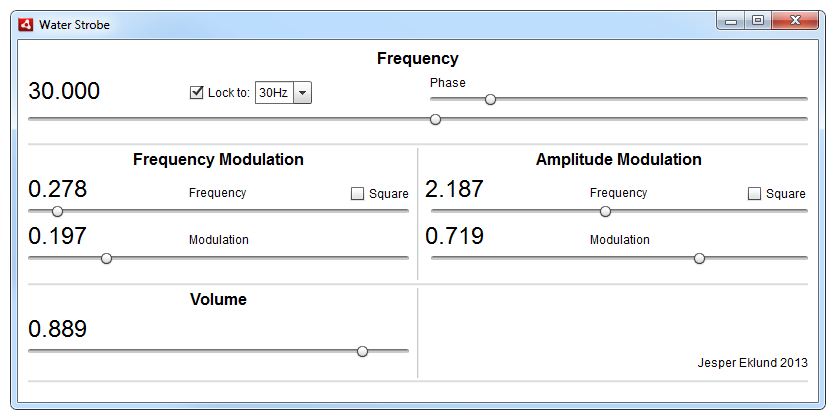Click the Frequency Modulation modulation slider handle
This screenshot has width=833, height=420.
coord(106,259)
